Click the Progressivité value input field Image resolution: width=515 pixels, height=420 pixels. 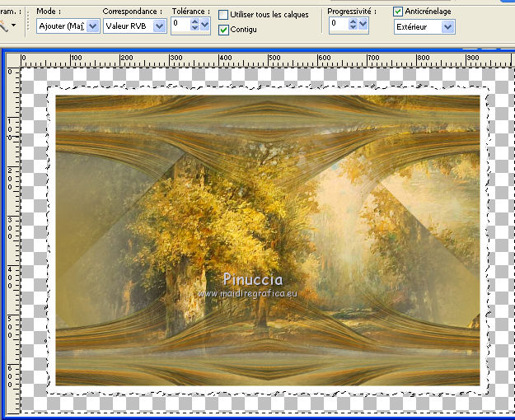339,25
